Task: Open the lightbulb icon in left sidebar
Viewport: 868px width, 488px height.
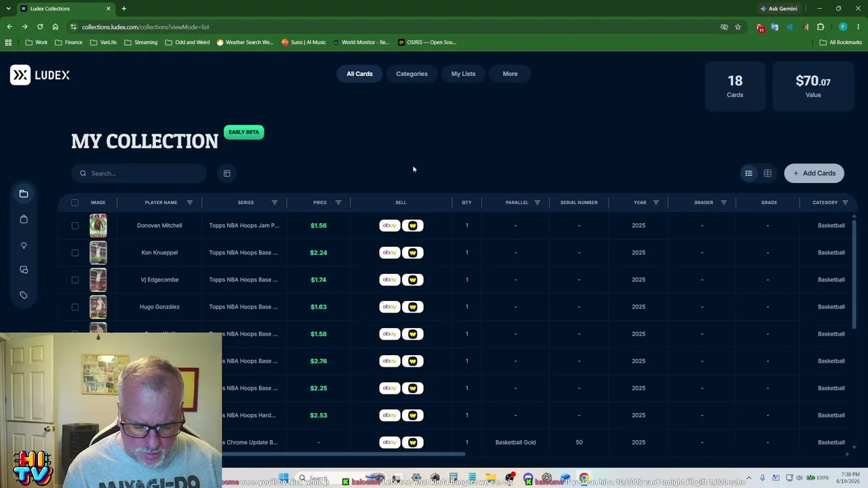Action: 24,245
